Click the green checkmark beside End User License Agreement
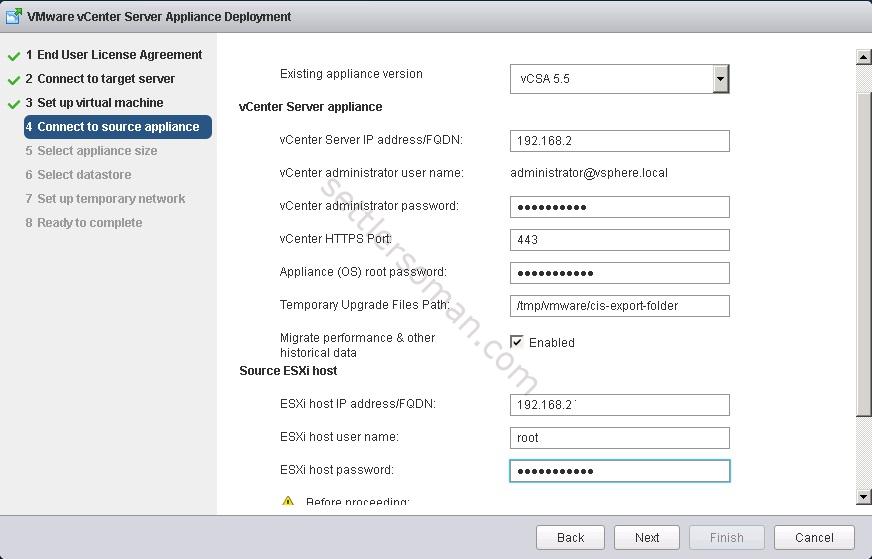Viewport: 872px width, 559px height. pos(14,56)
